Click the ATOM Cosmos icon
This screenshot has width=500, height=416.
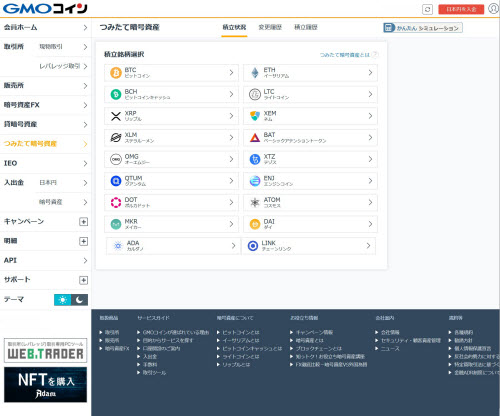tap(255, 203)
